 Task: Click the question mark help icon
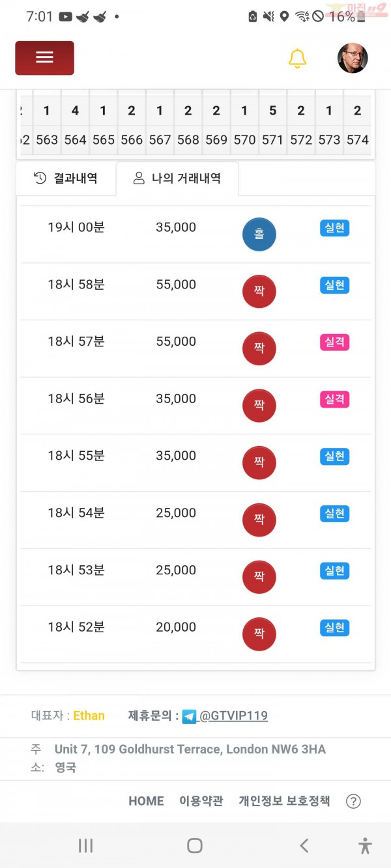coord(353,802)
